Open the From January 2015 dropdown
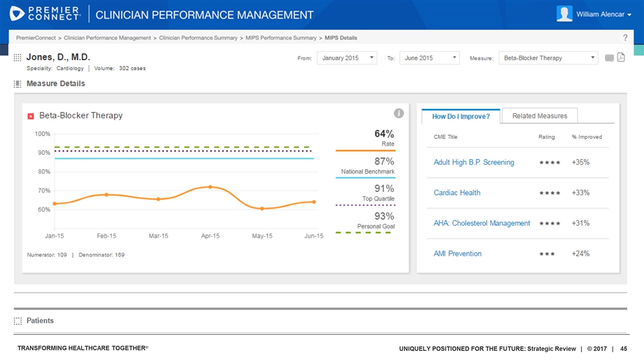Image resolution: width=644 pixels, height=362 pixels. [347, 58]
